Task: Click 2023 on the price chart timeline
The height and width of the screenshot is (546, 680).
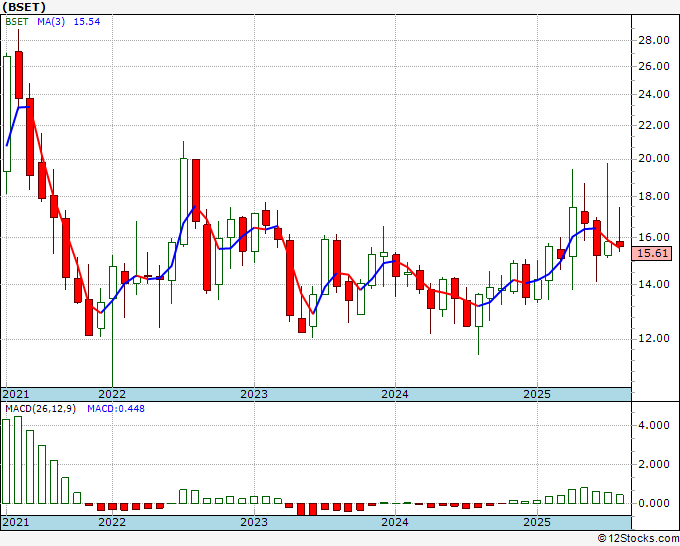Action: point(254,394)
